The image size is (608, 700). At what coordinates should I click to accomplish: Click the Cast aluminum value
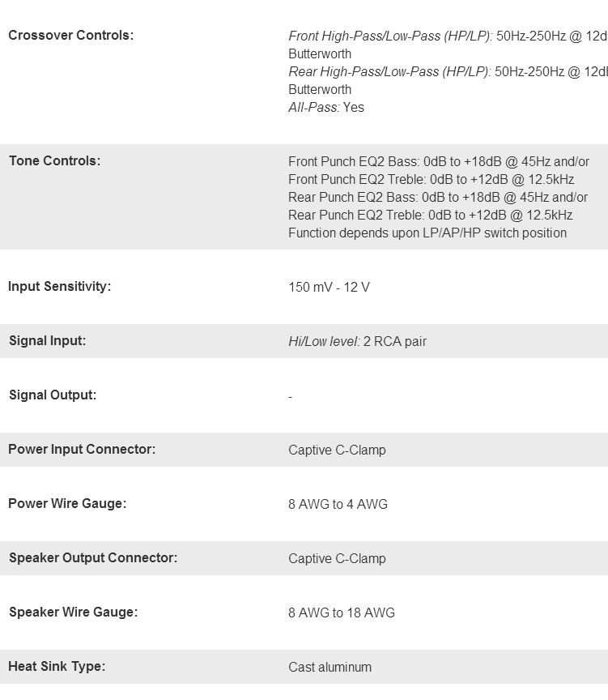click(330, 668)
